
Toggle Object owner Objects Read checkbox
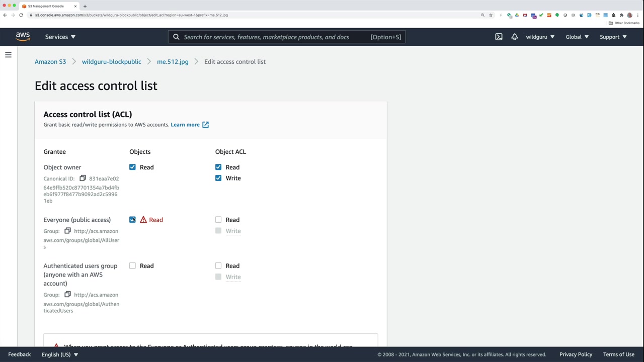pyautogui.click(x=132, y=167)
